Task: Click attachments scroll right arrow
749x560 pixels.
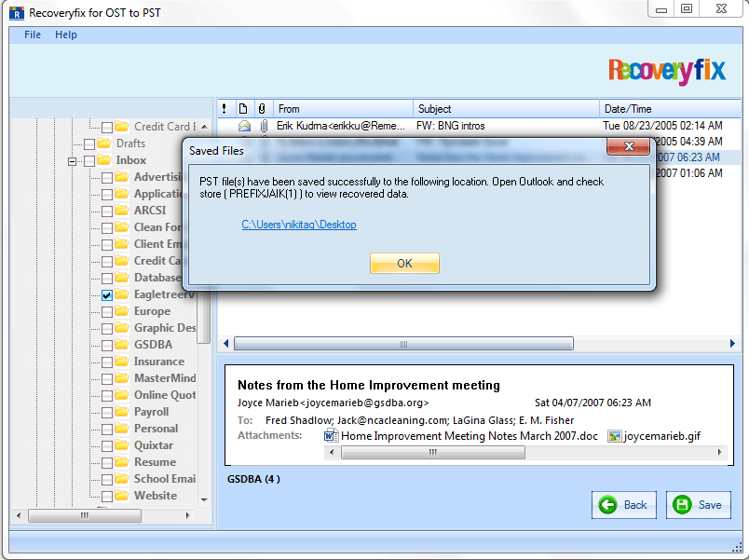Action: (720, 452)
